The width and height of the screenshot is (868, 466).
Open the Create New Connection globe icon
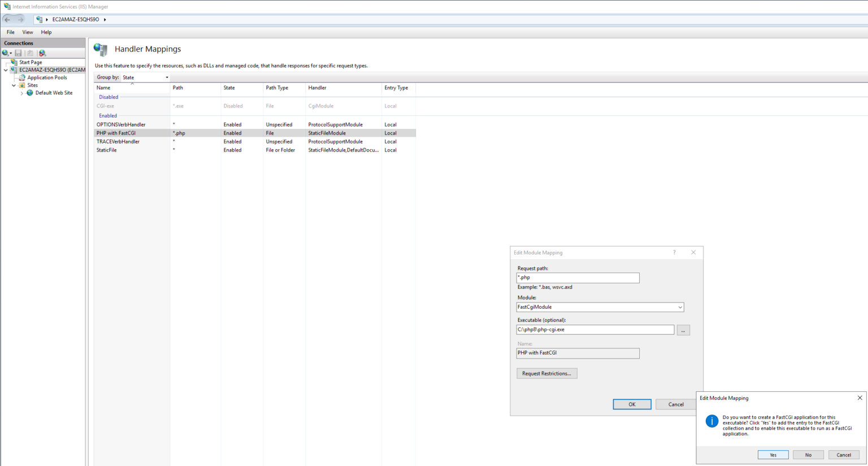pos(5,53)
